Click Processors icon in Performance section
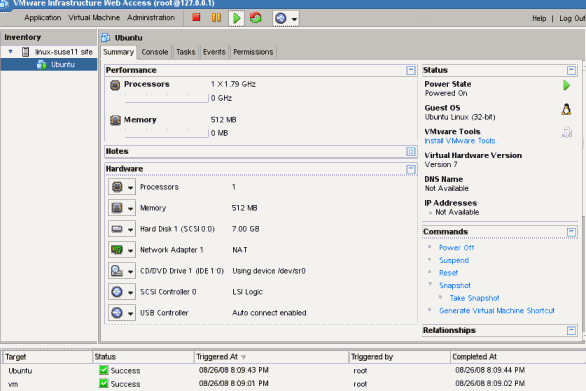586x391 pixels. tap(115, 85)
